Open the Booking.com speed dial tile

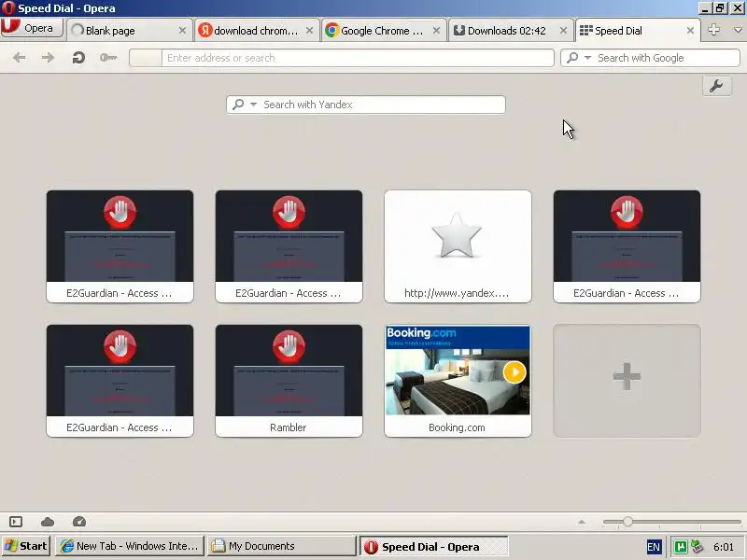click(458, 381)
